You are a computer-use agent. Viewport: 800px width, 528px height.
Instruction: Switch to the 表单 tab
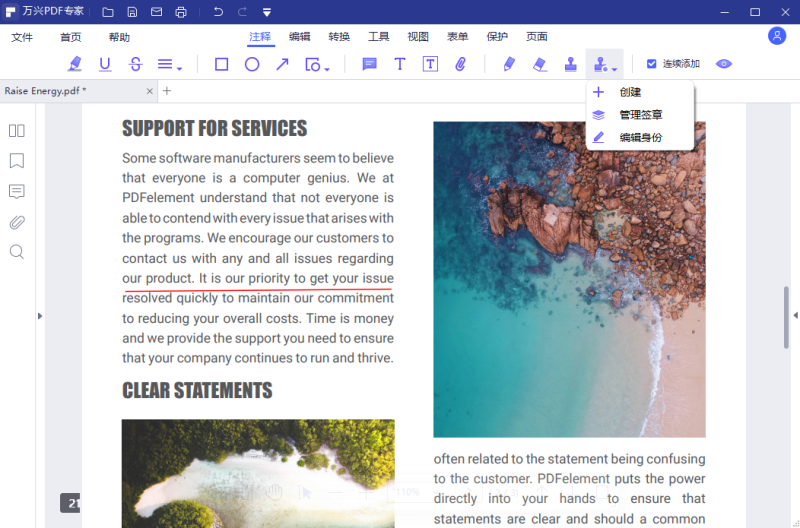point(458,37)
